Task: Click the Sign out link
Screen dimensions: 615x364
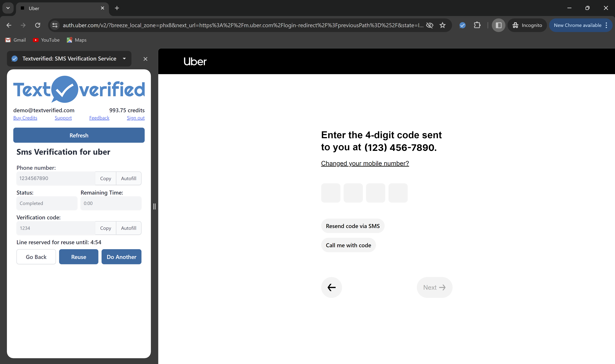Action: click(x=136, y=118)
